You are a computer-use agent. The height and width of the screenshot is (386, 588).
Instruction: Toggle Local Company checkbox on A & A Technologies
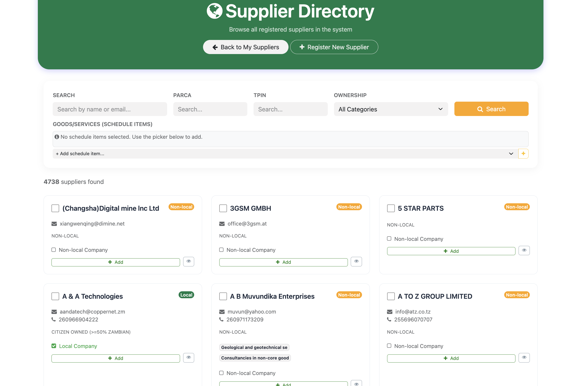tap(54, 346)
